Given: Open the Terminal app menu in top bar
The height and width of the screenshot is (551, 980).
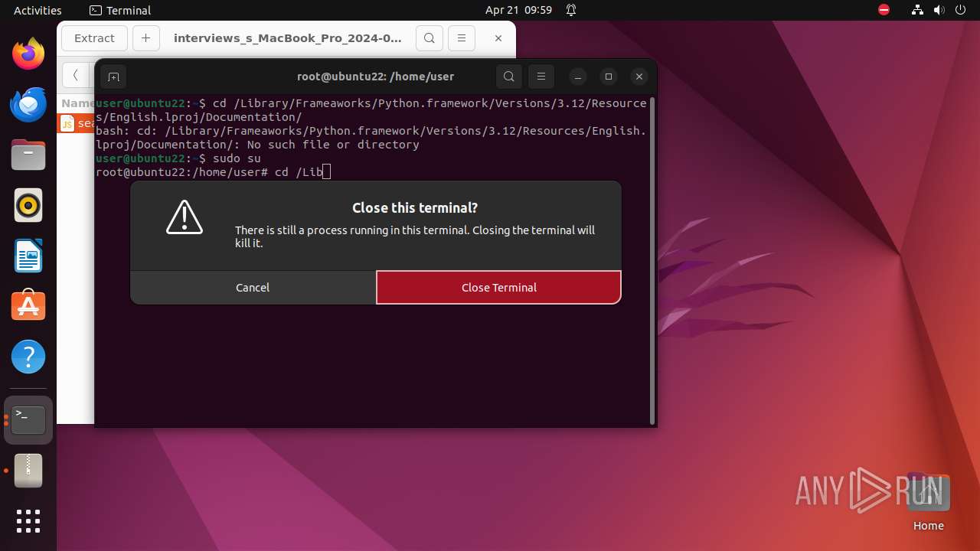Looking at the screenshot, I should tap(120, 10).
